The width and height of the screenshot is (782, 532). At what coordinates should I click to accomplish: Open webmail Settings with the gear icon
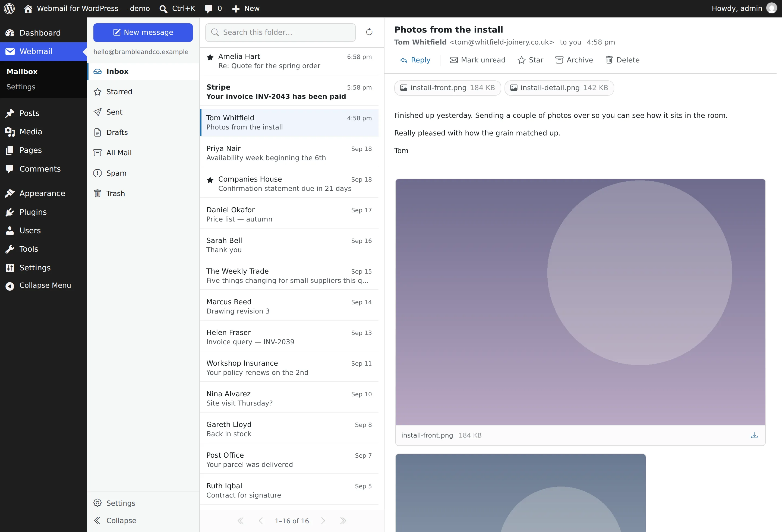coord(114,503)
